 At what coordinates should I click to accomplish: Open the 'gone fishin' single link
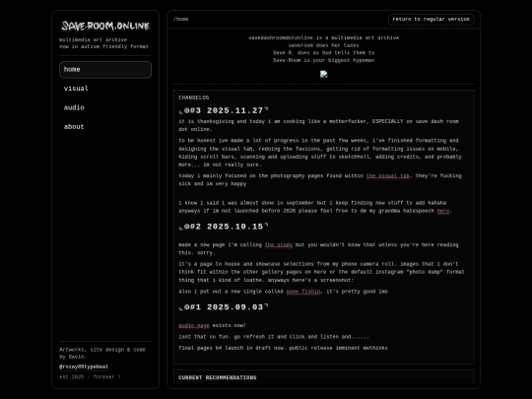pos(303,292)
